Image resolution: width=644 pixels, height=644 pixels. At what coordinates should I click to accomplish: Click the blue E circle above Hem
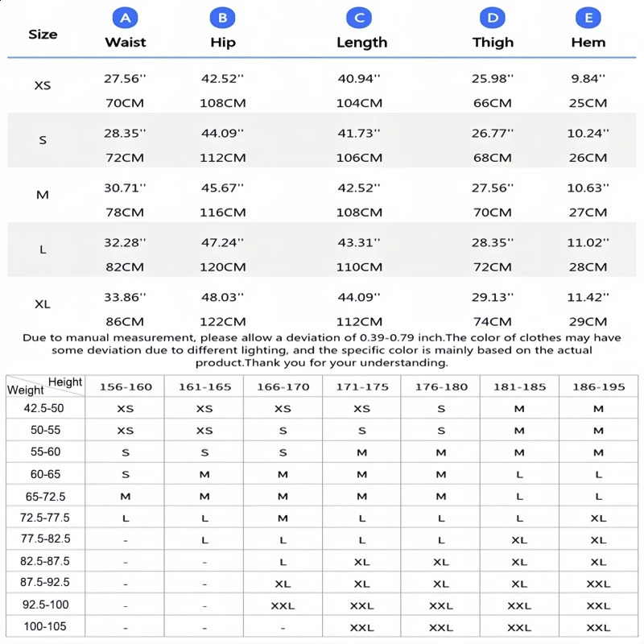click(588, 18)
